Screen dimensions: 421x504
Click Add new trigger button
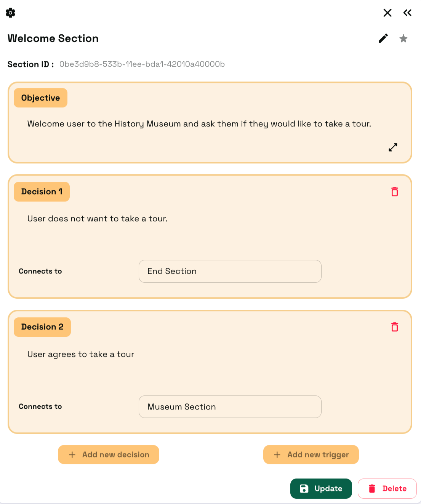click(311, 454)
